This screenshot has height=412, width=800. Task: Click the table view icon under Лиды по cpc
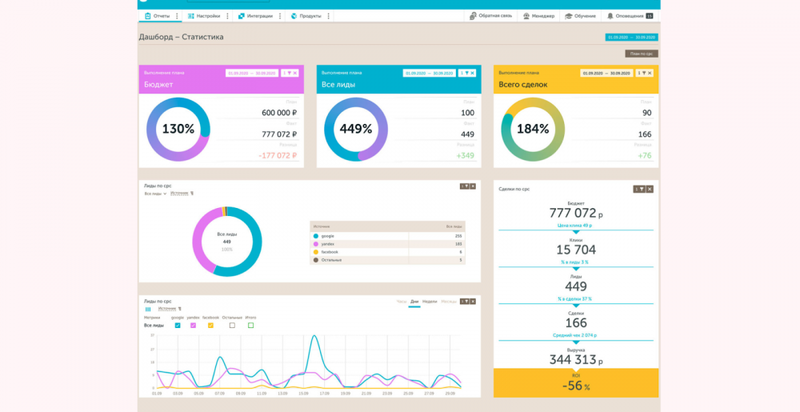click(x=148, y=309)
